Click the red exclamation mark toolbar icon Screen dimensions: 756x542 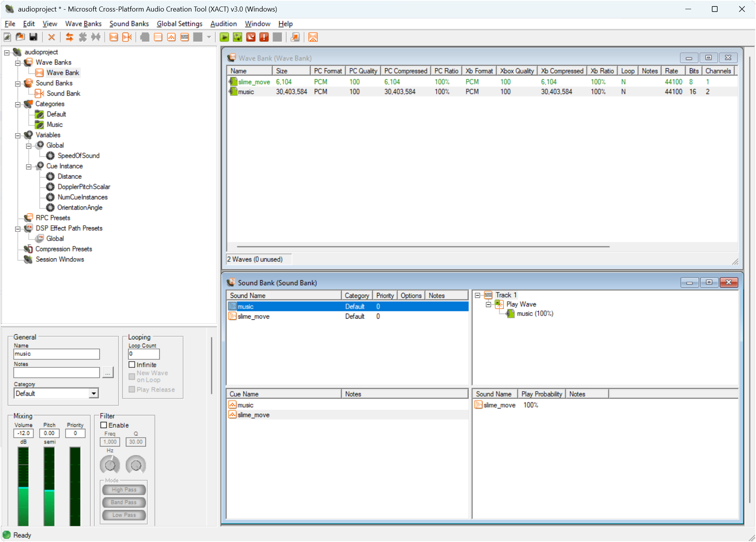tap(264, 37)
